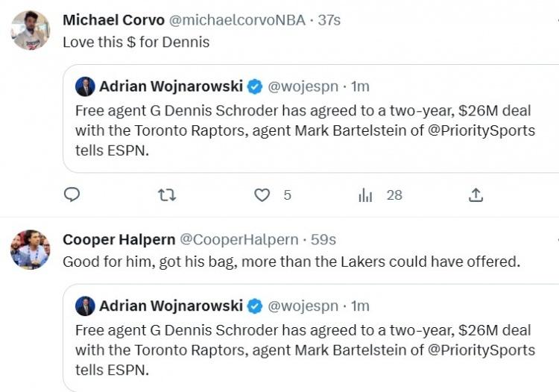
Task: Click the 37s timestamp on Corvo's tweet
Action: click(x=329, y=20)
